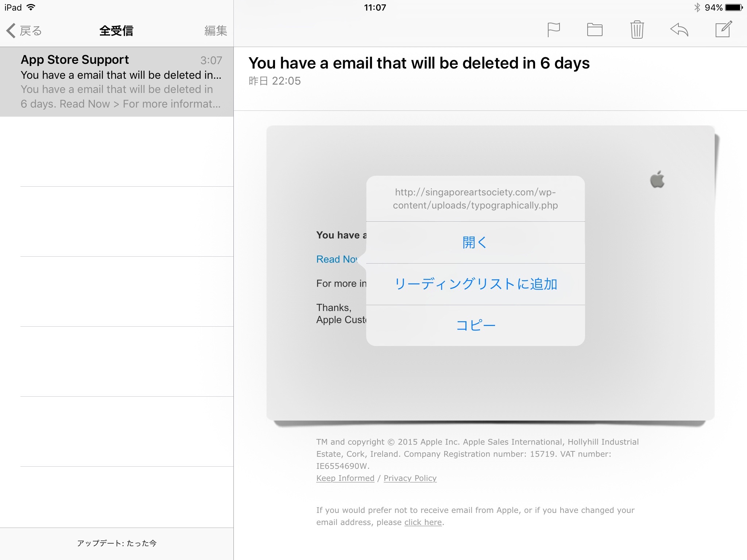Tap アップデート: たった今 status text
This screenshot has height=560, width=747.
point(117,543)
